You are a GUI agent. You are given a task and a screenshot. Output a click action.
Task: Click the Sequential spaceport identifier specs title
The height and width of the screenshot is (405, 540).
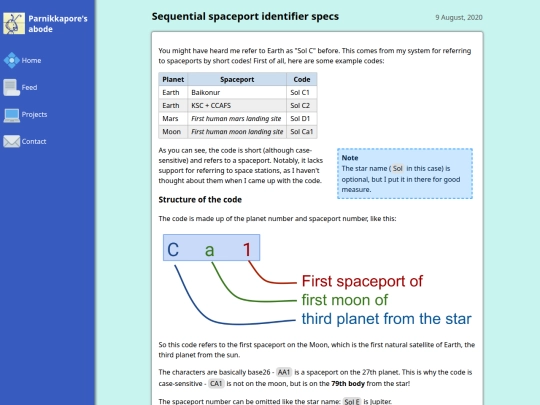245,17
